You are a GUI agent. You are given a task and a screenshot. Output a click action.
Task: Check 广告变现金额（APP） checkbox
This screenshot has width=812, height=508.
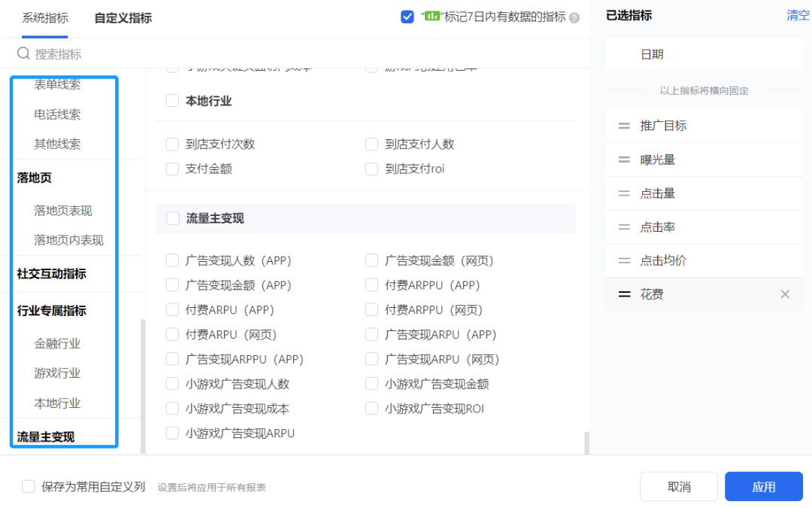coord(172,285)
